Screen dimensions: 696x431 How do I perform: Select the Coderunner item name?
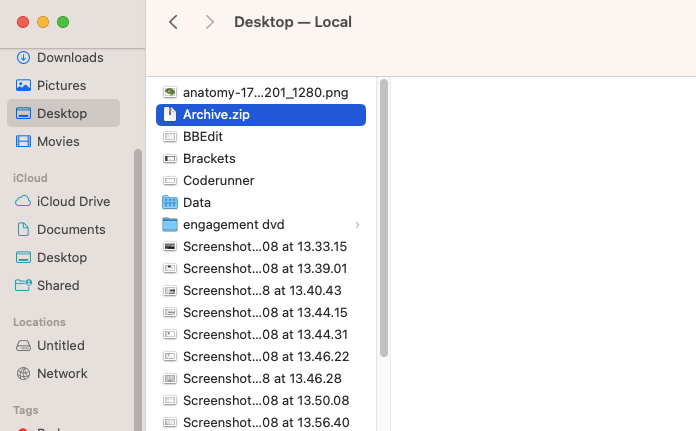tap(218, 181)
